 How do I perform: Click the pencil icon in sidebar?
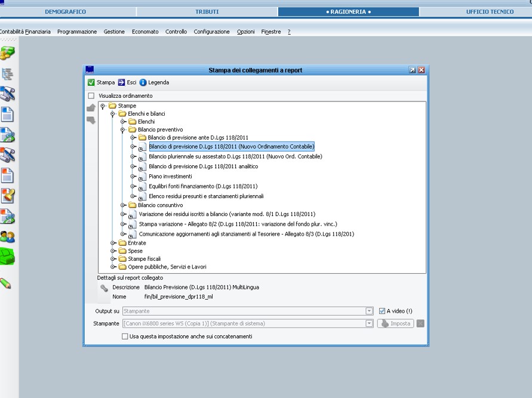6,283
